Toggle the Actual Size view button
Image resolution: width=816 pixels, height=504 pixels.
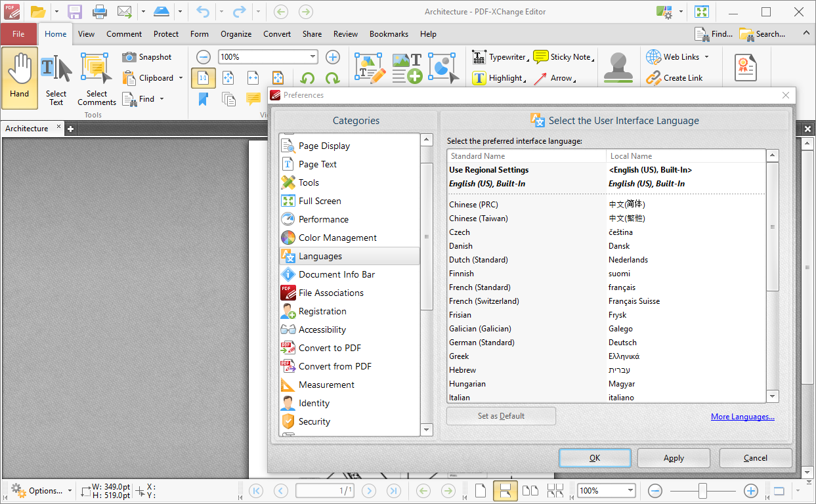pos(203,78)
